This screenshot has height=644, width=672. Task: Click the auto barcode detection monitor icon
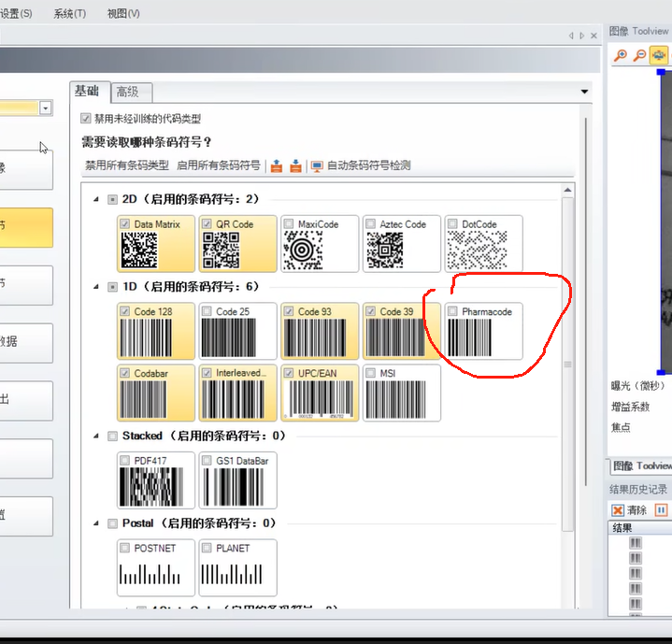tap(317, 166)
